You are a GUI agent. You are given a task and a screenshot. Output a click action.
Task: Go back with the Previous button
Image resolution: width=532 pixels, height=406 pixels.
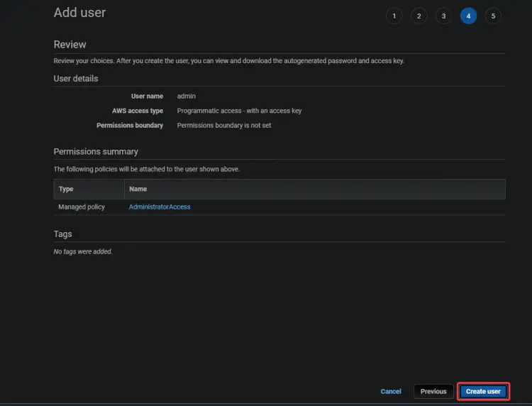coord(433,391)
